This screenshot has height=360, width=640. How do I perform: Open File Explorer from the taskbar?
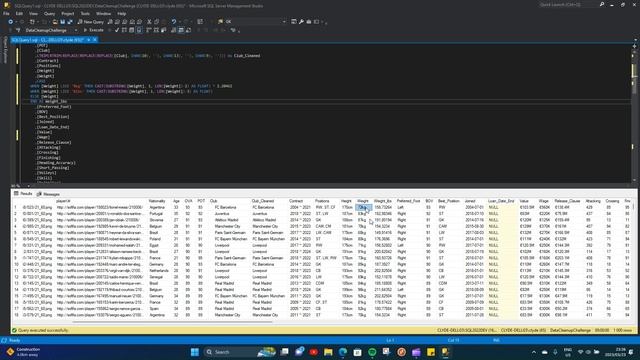point(328,352)
